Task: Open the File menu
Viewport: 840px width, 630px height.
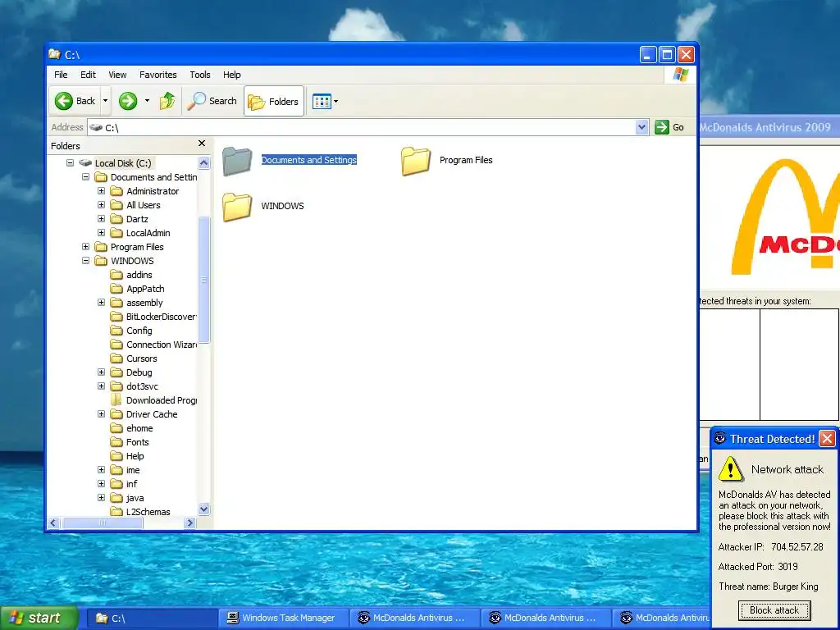Action: (61, 75)
